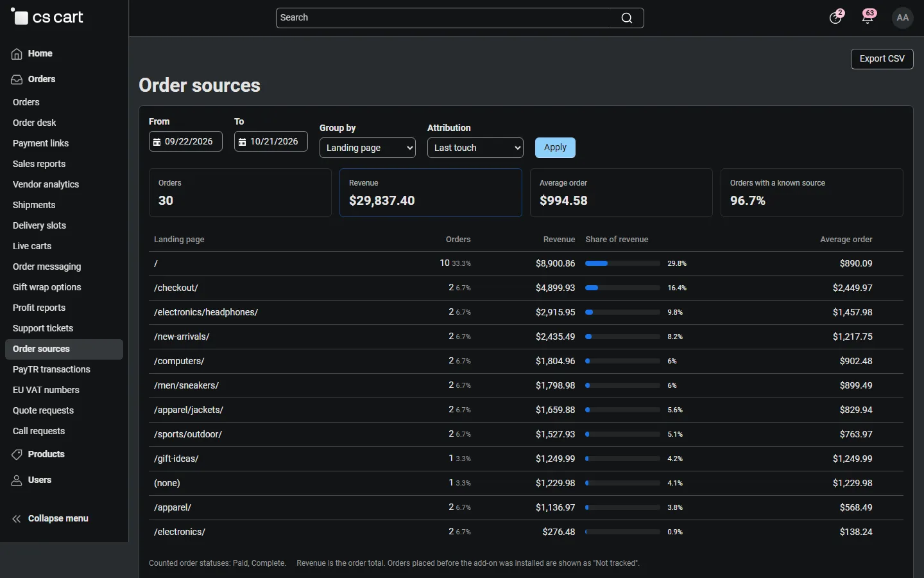Click the From date field 09/22/2026
Viewport: 924px width, 578px height.
coord(185,141)
